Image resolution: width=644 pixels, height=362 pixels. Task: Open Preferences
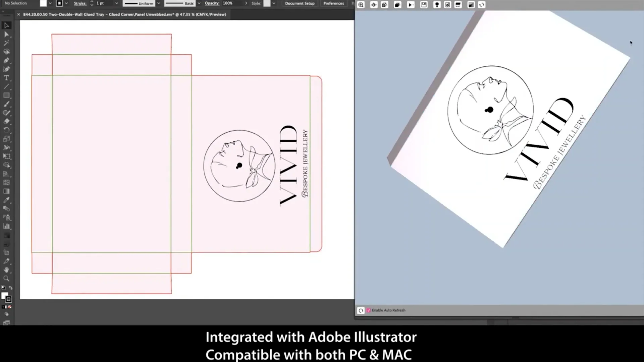coord(333,3)
